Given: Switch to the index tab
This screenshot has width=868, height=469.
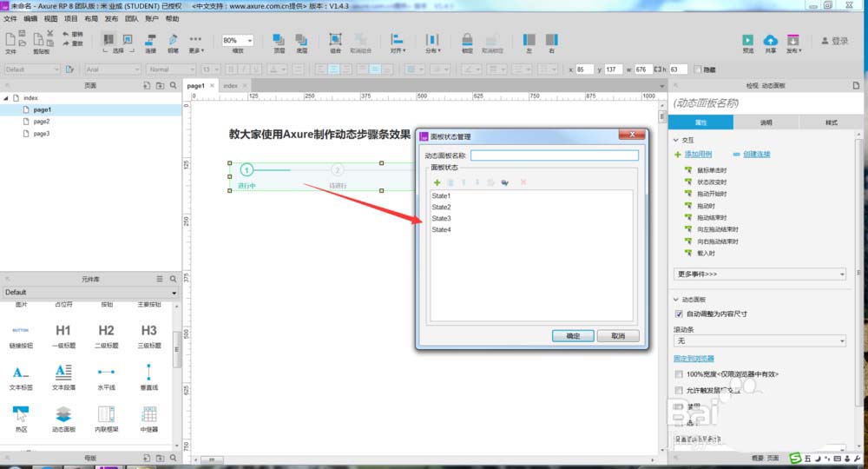Looking at the screenshot, I should [231, 86].
